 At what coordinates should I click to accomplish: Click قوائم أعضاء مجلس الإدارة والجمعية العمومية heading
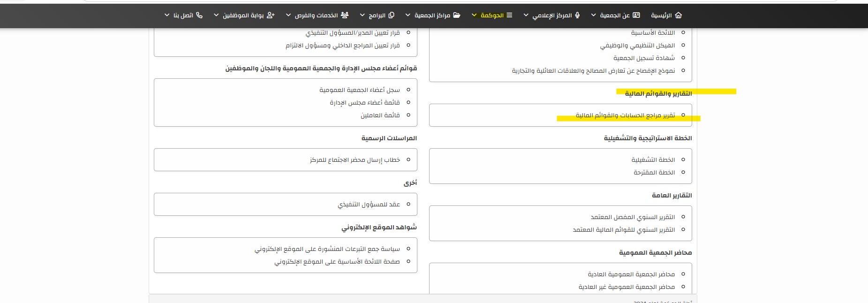click(x=321, y=68)
